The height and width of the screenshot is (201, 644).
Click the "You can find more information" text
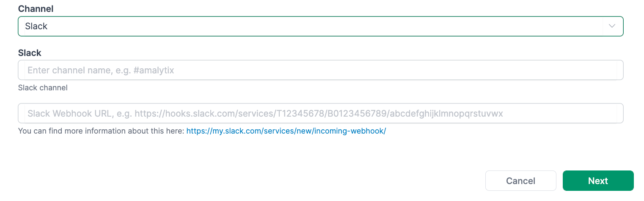(x=101, y=131)
